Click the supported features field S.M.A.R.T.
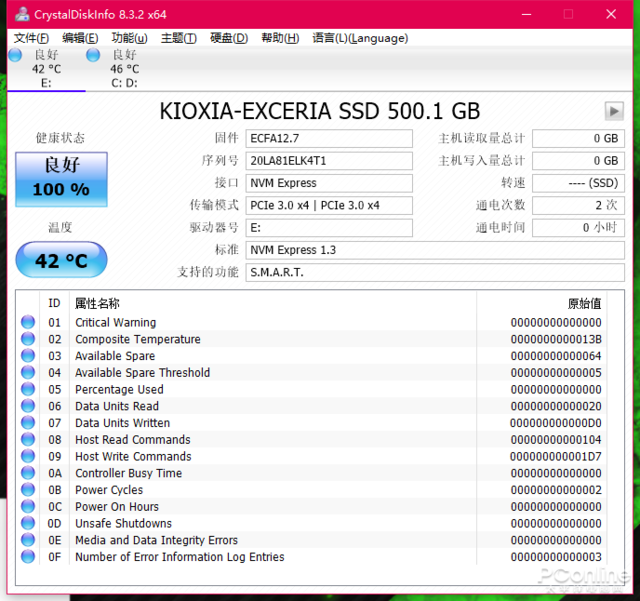Image resolution: width=640 pixels, height=601 pixels. pyautogui.click(x=435, y=272)
